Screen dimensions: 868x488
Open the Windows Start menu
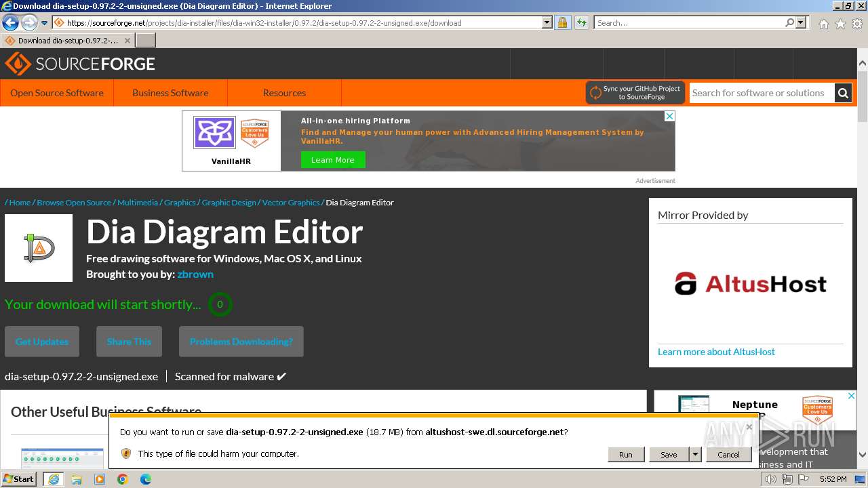point(18,479)
